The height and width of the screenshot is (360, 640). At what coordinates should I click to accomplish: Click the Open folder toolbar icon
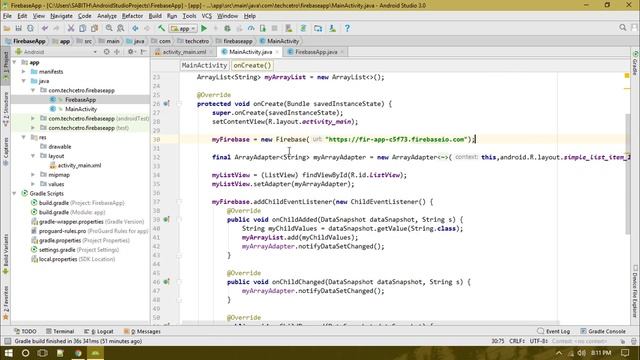[x=7, y=29]
